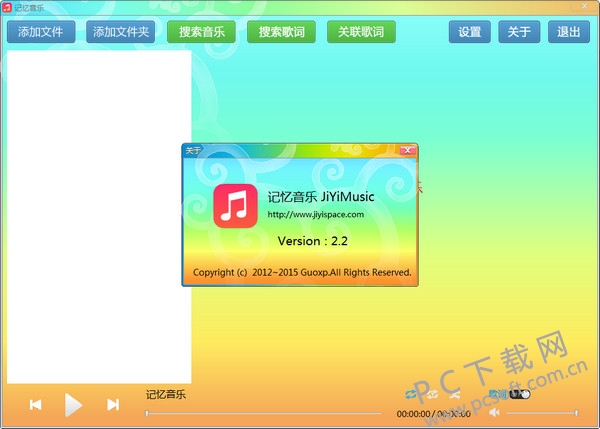Click inside the empty white playlist panel
This screenshot has width=600, height=429.
point(99,217)
